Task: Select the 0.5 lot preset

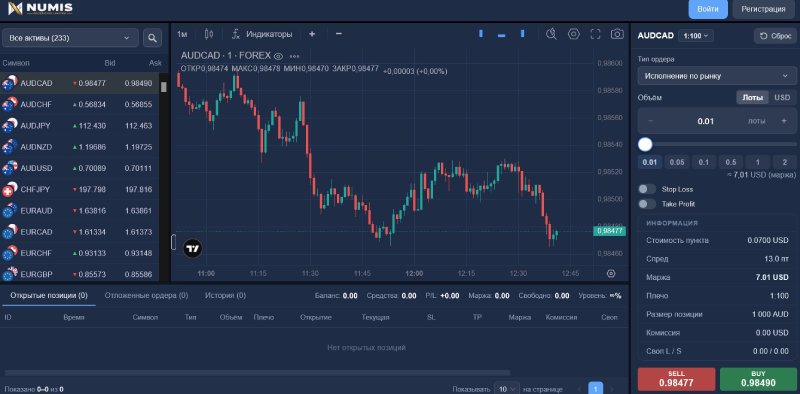Action: 731,162
